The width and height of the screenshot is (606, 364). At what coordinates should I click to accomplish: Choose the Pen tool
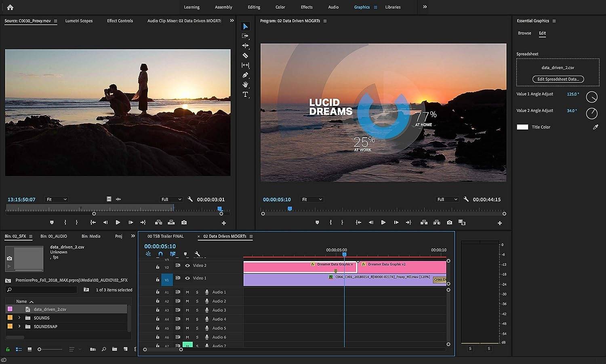pyautogui.click(x=245, y=75)
